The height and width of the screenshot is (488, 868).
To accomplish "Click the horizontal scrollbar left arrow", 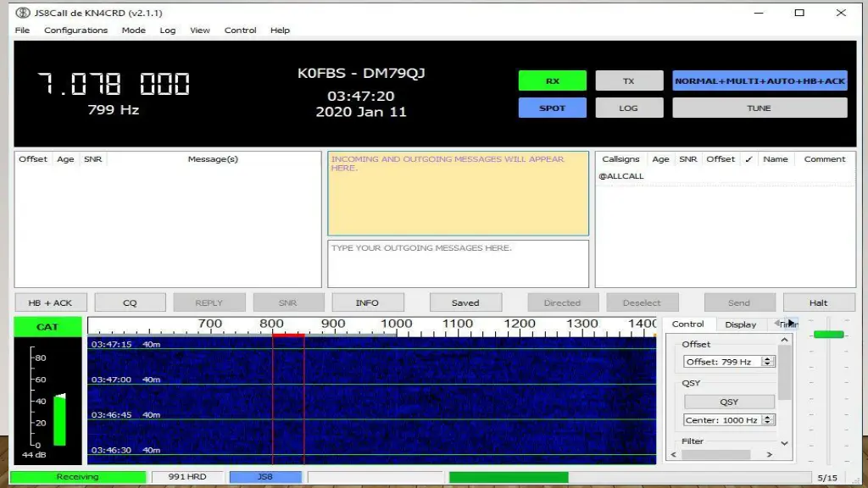I will [x=674, y=455].
